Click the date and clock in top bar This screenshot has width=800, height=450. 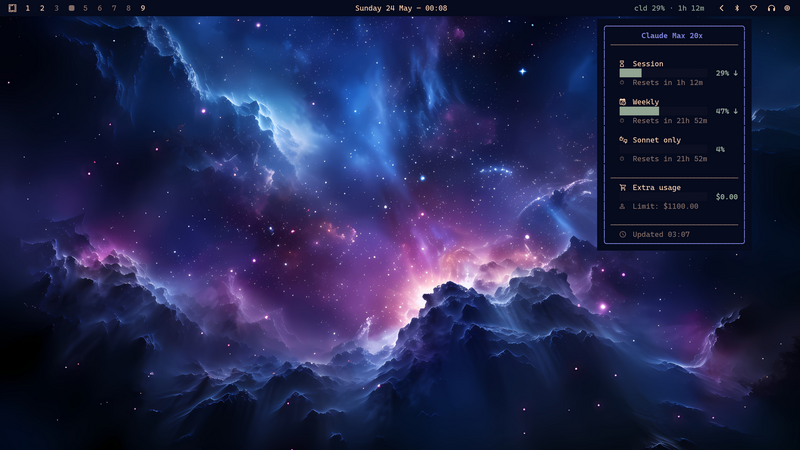(401, 8)
